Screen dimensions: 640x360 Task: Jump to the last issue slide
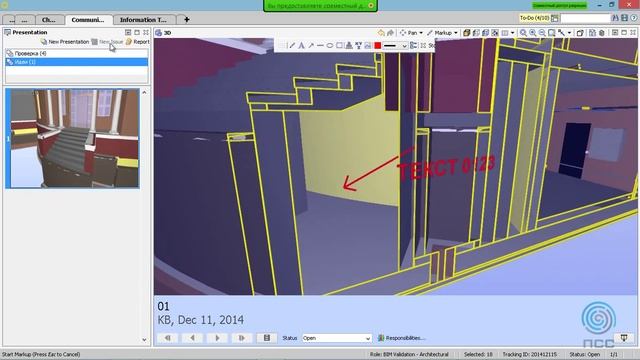[242, 338]
